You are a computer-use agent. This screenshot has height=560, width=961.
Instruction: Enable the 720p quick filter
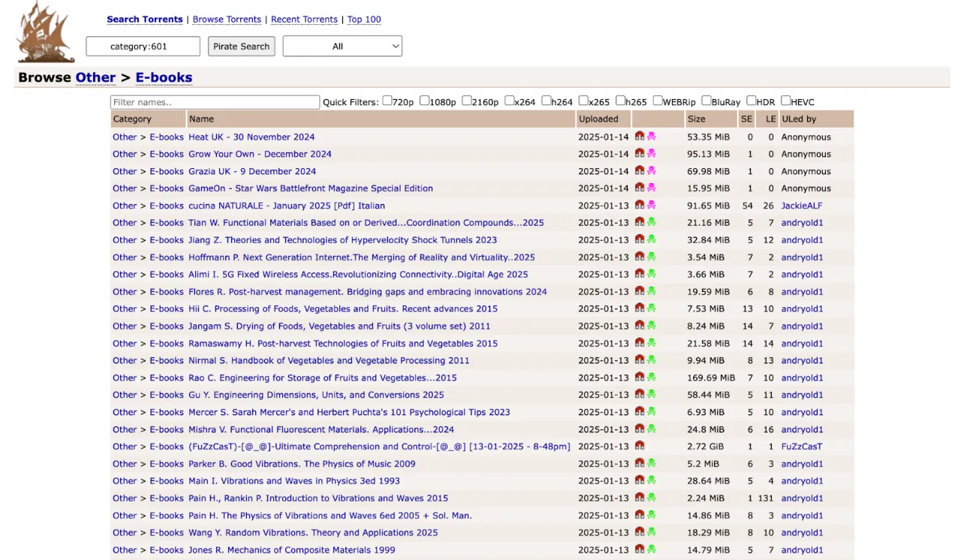387,101
